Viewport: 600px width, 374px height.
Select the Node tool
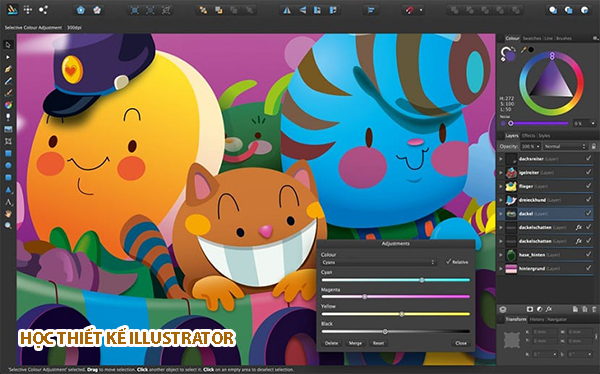pos(8,57)
